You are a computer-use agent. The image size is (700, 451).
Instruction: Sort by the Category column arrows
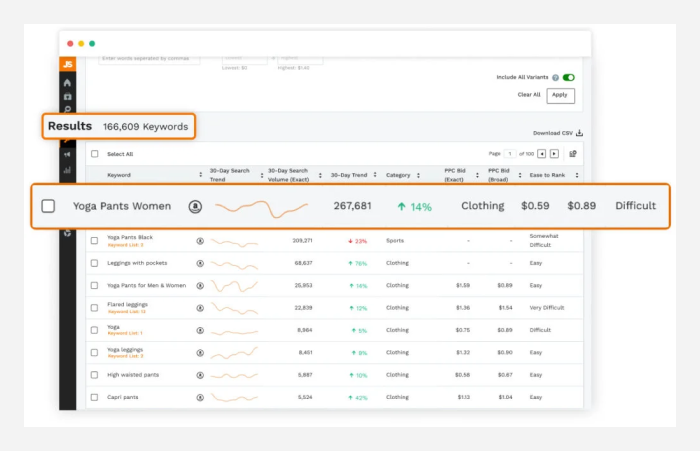(418, 175)
